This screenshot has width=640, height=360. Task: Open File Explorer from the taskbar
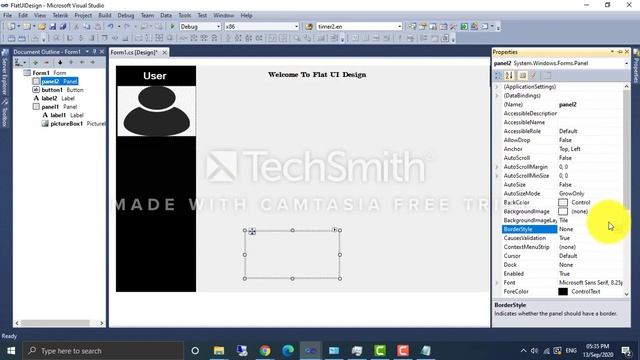point(219,351)
